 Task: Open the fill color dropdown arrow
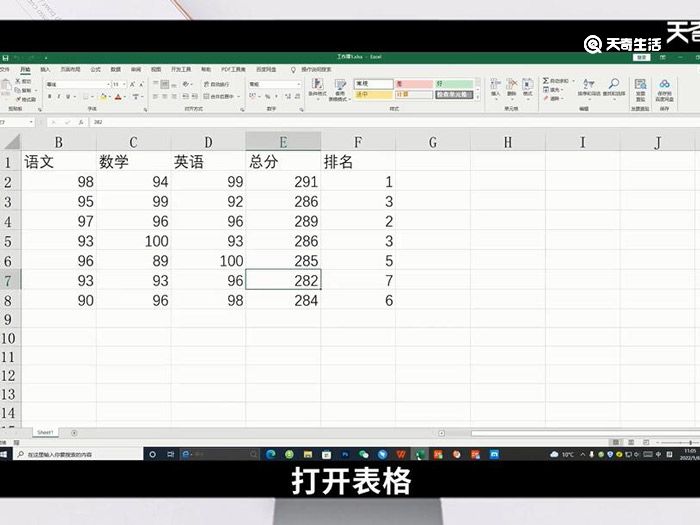point(110,97)
